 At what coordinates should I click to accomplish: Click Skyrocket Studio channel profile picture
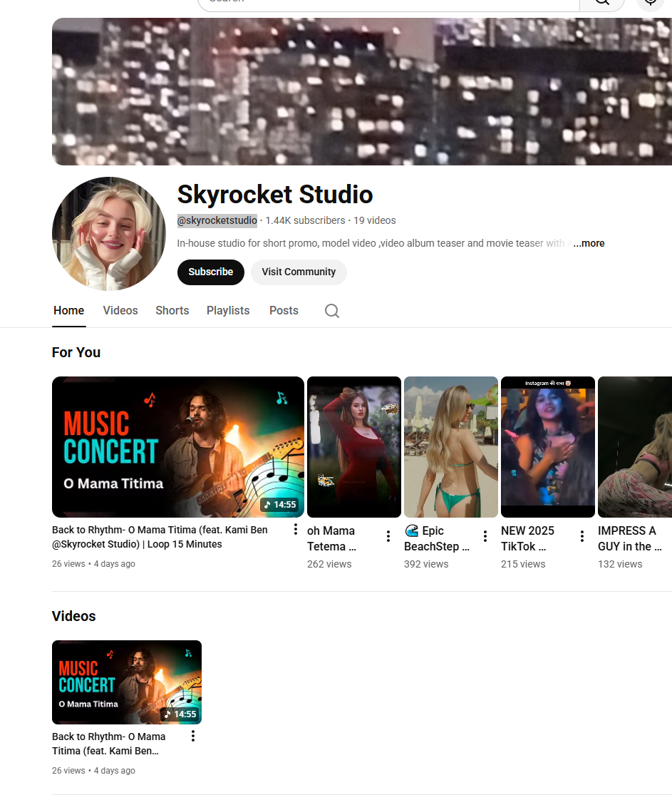pyautogui.click(x=109, y=234)
